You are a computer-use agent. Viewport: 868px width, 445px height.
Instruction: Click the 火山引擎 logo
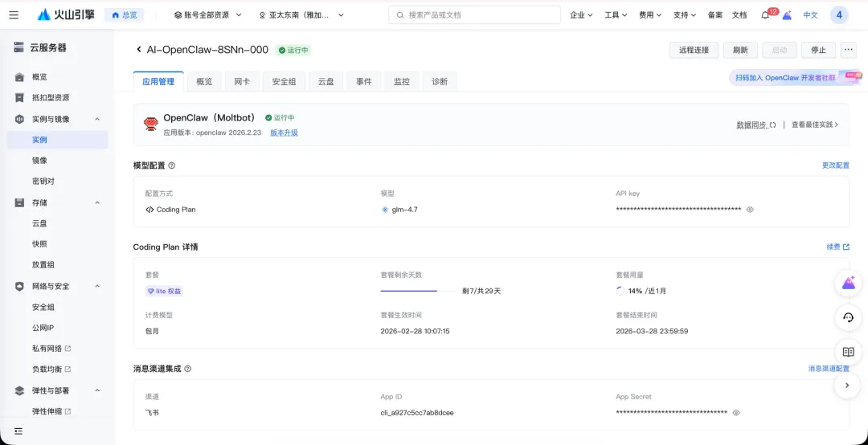tap(66, 15)
